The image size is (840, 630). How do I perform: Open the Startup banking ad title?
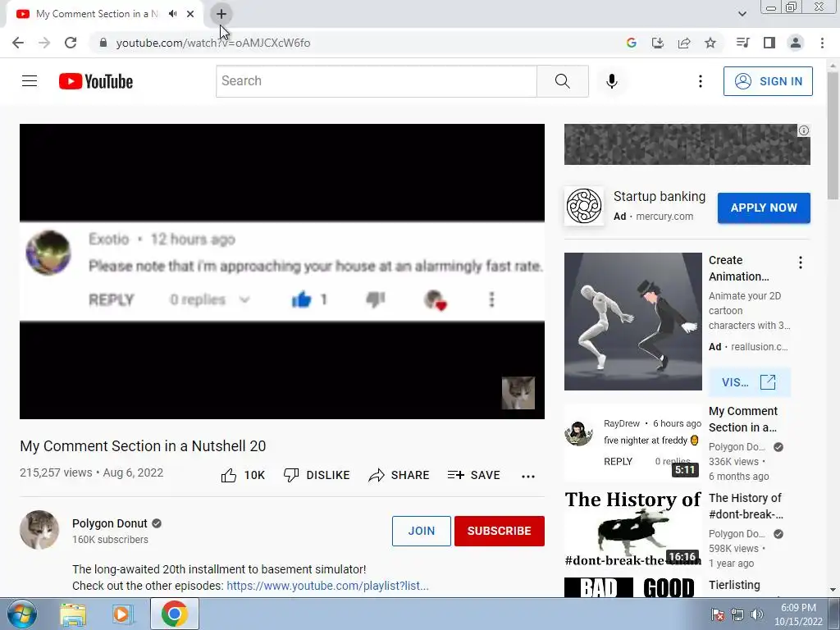660,197
